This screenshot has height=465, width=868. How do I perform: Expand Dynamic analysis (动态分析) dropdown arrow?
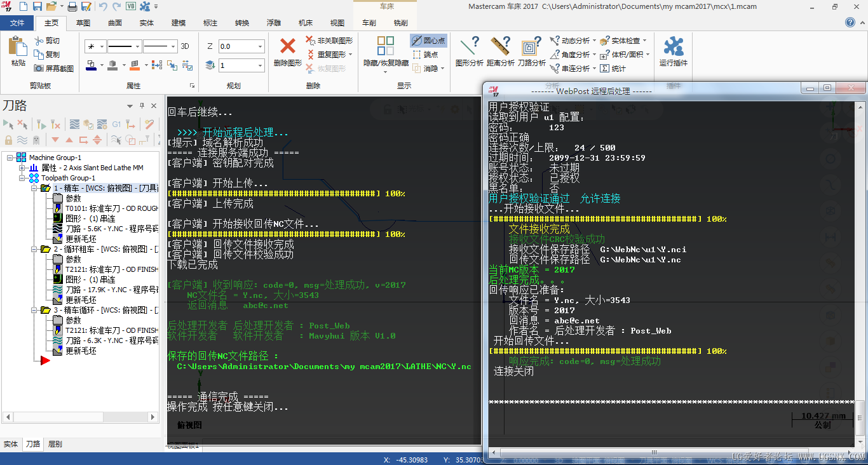[x=595, y=41]
